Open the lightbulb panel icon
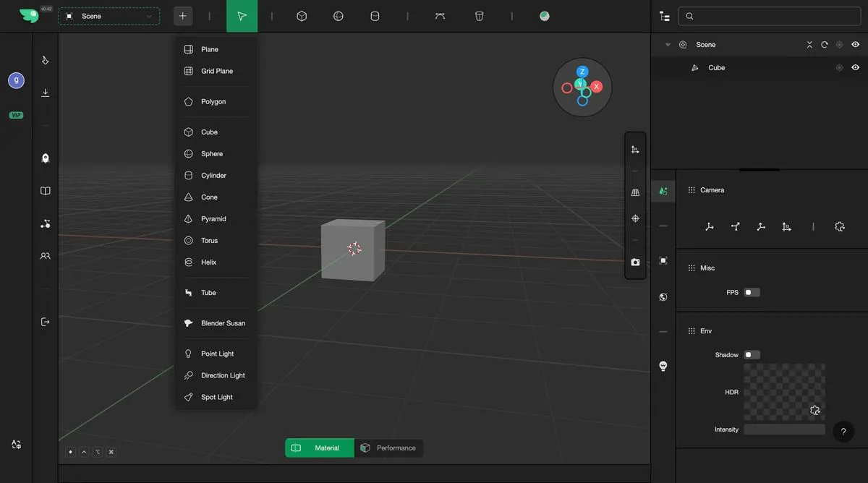This screenshot has width=868, height=483. [x=663, y=366]
